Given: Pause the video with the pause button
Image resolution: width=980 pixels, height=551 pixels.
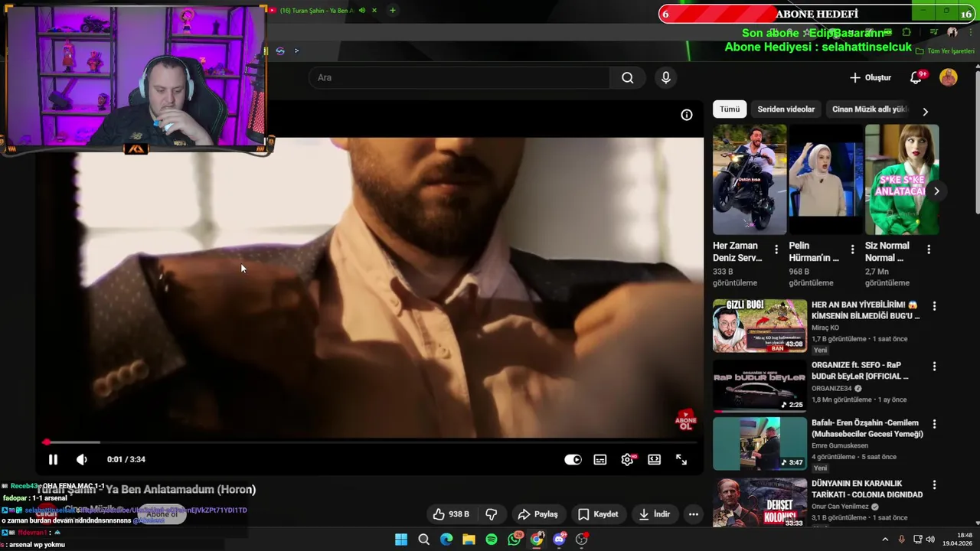Looking at the screenshot, I should point(53,459).
